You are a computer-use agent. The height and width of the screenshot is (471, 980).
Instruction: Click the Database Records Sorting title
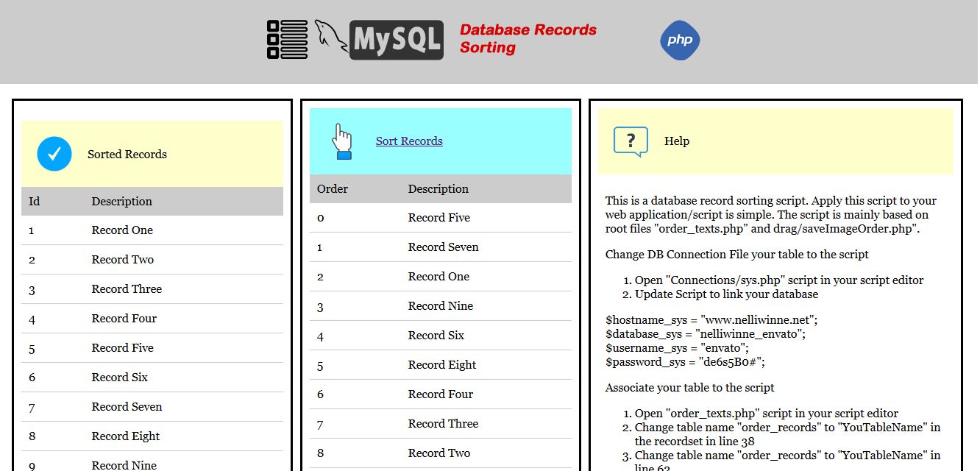click(x=528, y=39)
